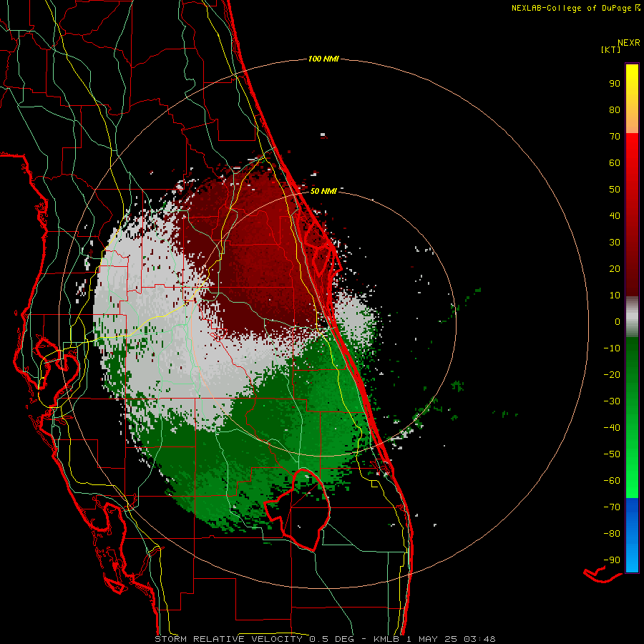Click the NEXR label near the color scale
Image resolution: width=644 pixels, height=644 pixels.
pos(629,43)
